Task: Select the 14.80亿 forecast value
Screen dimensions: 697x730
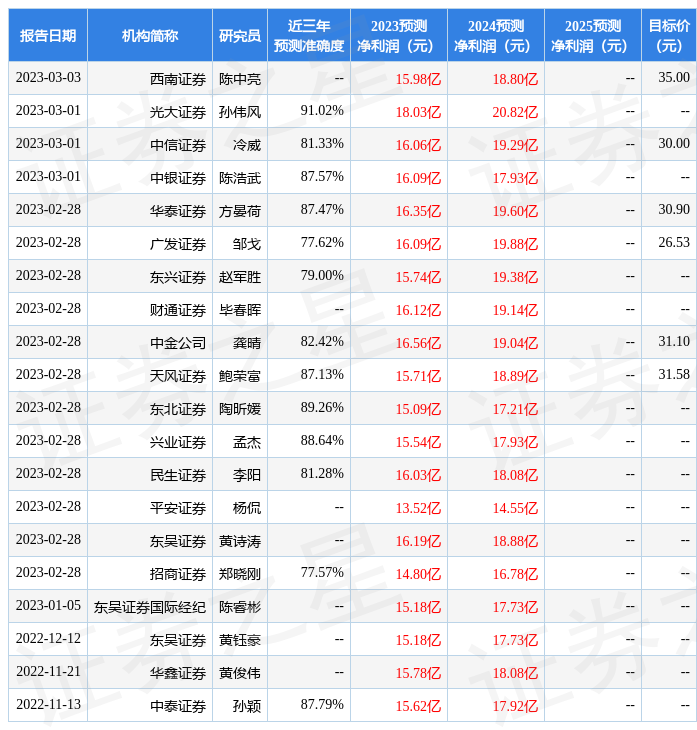Action: point(418,575)
